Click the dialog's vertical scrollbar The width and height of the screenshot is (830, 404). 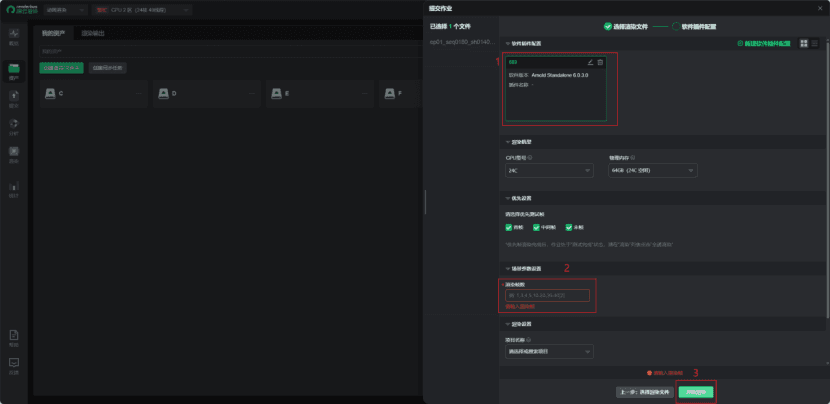tap(827, 180)
